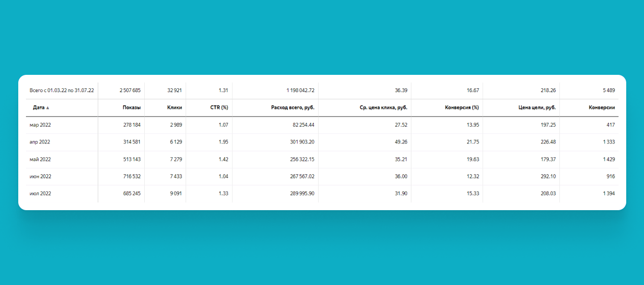Click conversions count 1 333
Viewport: 644px width, 285px height.
pyautogui.click(x=609, y=142)
